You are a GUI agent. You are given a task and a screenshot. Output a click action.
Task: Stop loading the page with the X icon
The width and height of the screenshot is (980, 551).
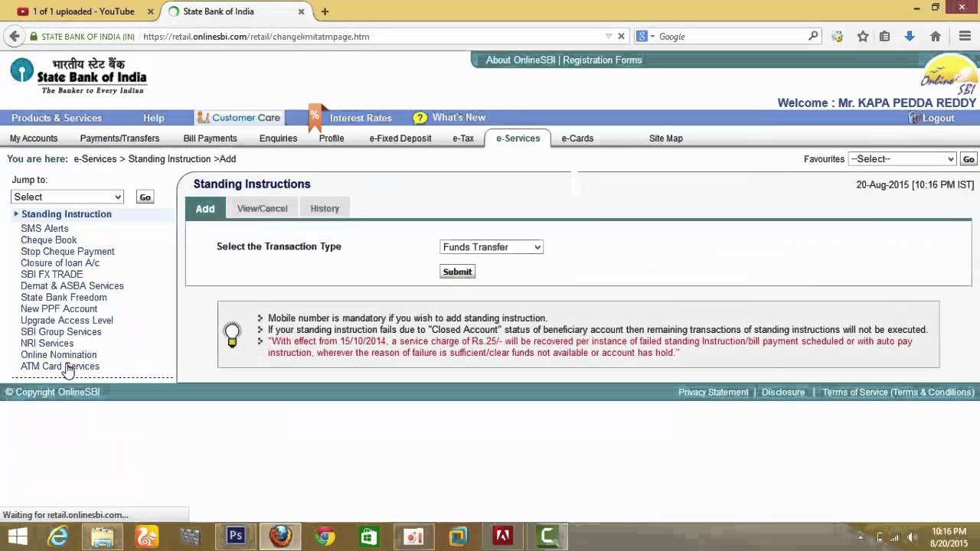pyautogui.click(x=622, y=36)
